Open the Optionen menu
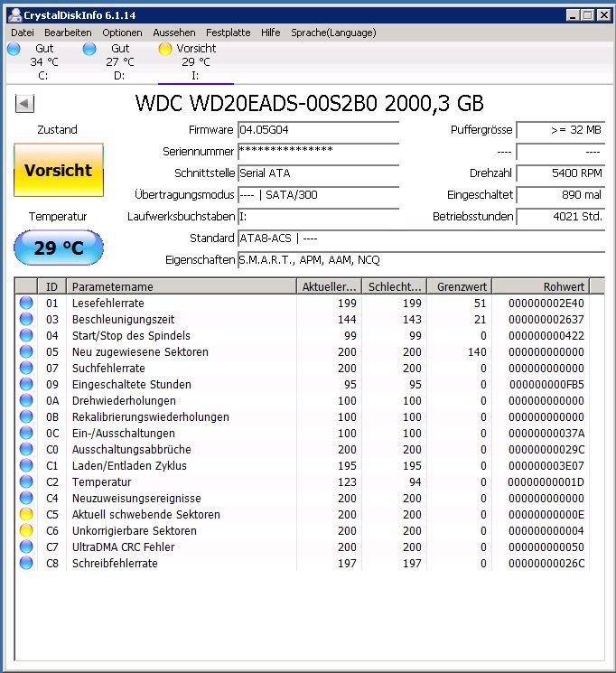 pyautogui.click(x=122, y=33)
